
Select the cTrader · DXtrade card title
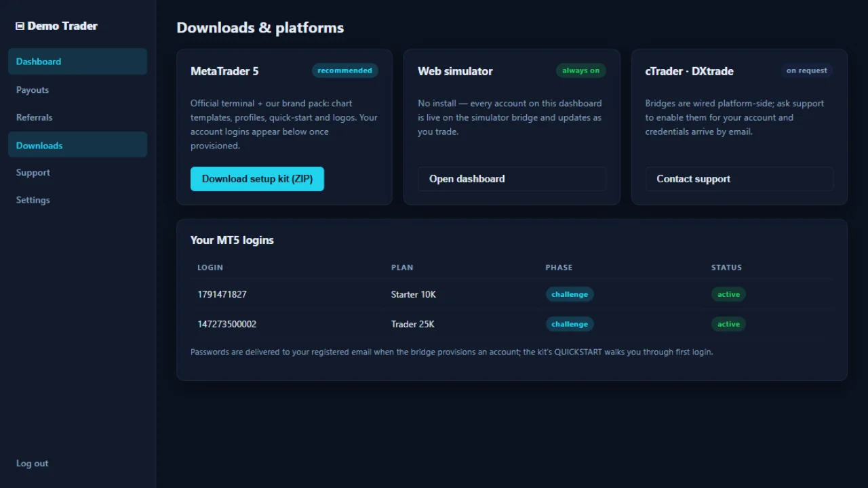689,71
